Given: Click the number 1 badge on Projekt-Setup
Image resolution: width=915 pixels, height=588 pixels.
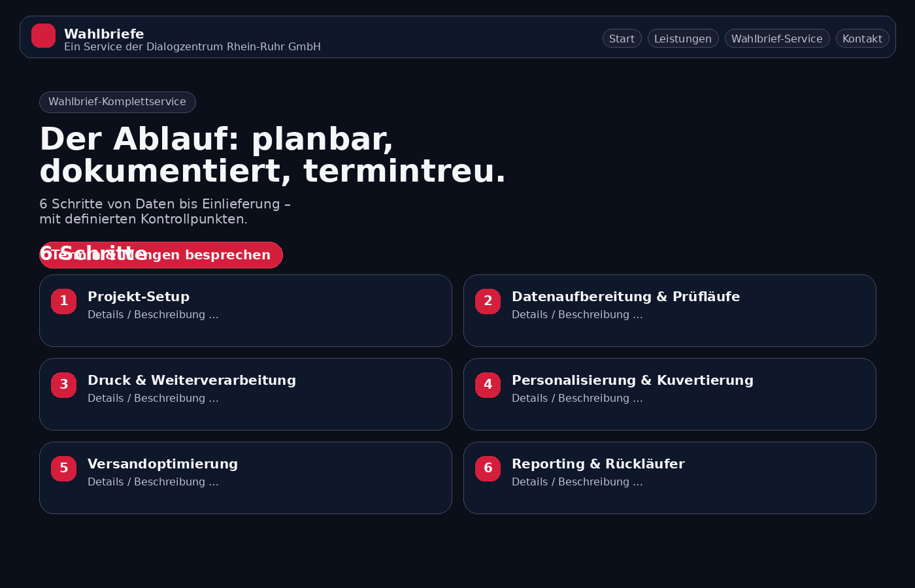Looking at the screenshot, I should coord(63,301).
